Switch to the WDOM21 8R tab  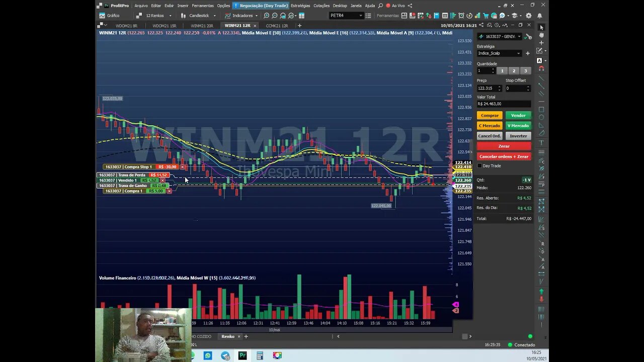point(126,26)
